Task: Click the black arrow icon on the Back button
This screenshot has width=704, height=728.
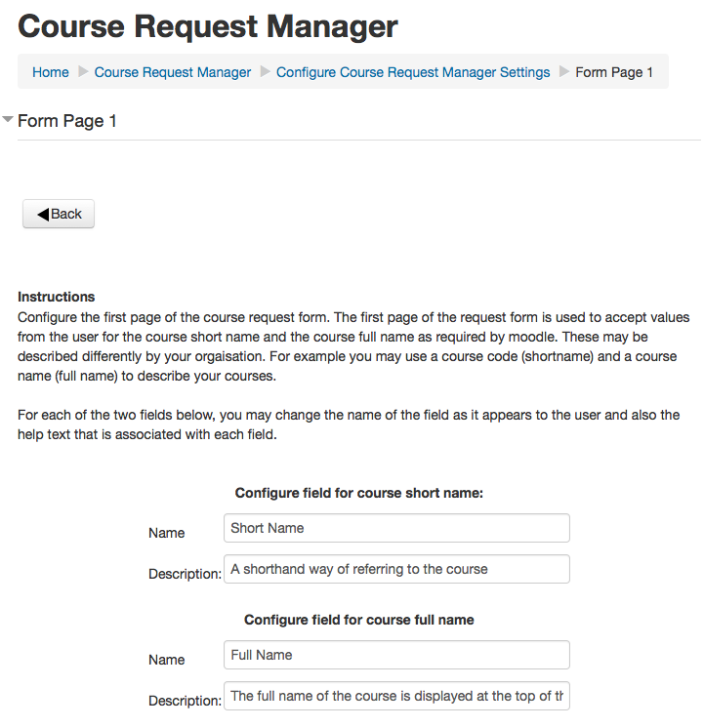Action: pos(43,214)
